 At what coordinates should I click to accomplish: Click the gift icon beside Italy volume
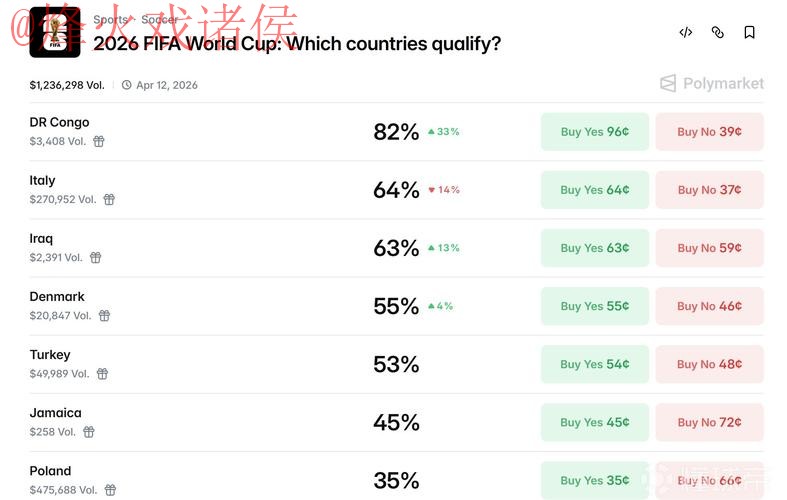pos(109,200)
